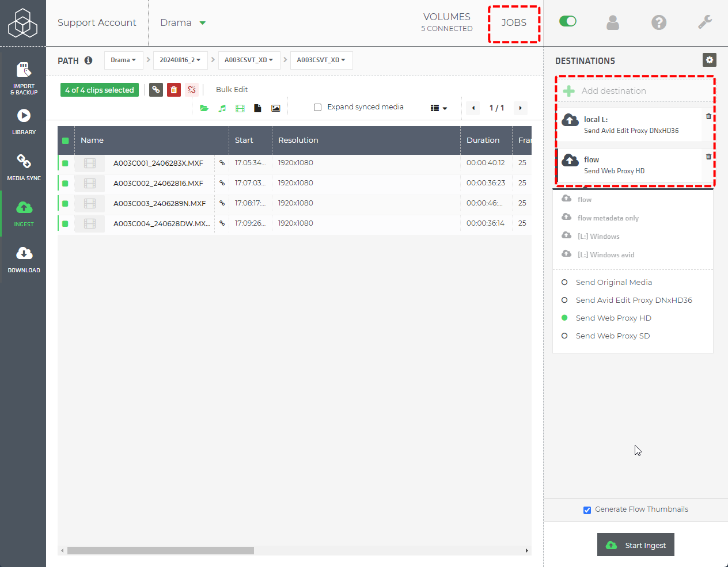Viewport: 728px width, 567px height.
Task: Open the Drama breadcrumb dropdown in the path
Action: [123, 60]
